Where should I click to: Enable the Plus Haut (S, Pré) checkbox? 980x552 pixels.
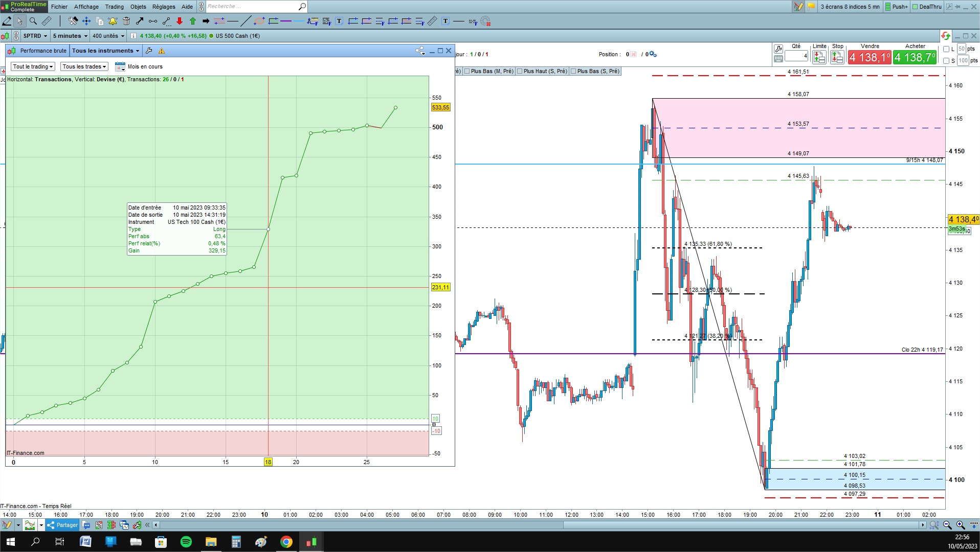520,71
